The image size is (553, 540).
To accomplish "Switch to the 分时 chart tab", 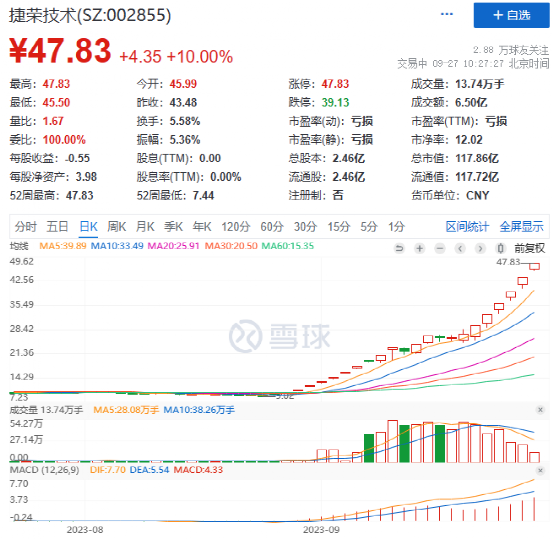I will point(26,226).
